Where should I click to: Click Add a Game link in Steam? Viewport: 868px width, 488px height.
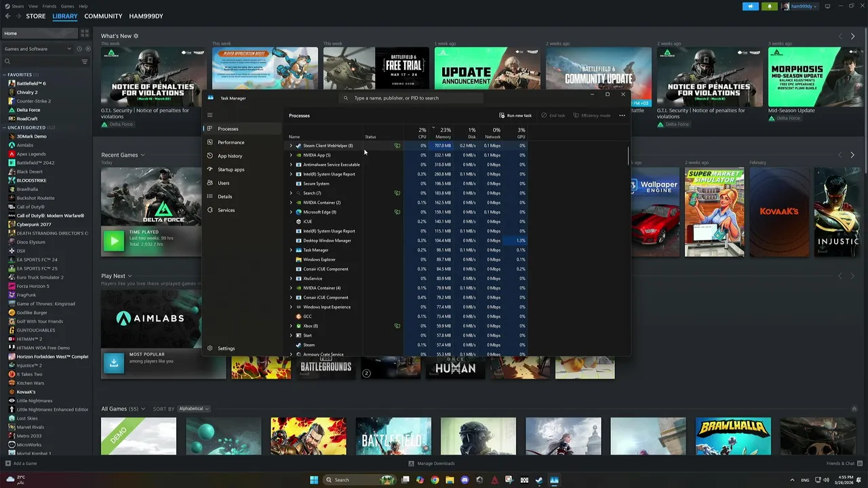(21, 464)
